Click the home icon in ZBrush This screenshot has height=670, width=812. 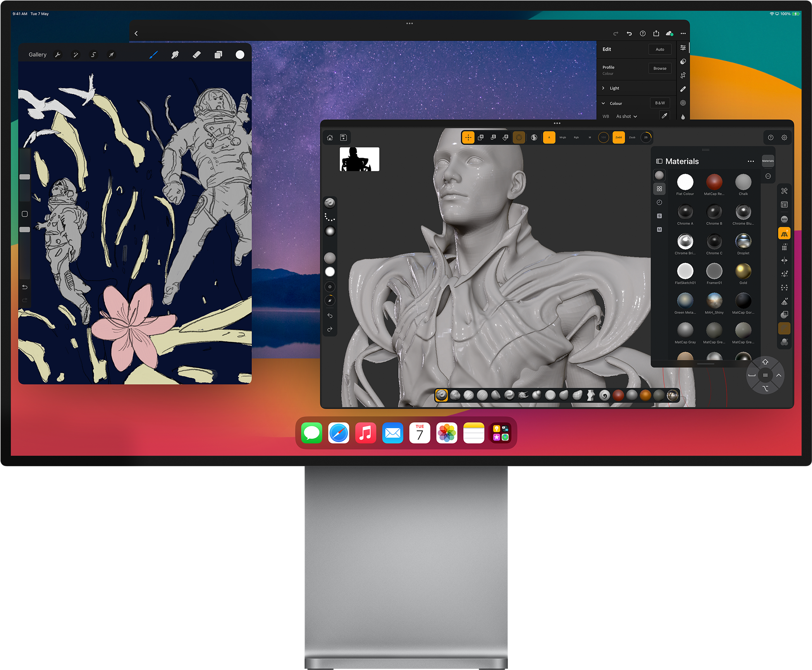click(x=330, y=138)
